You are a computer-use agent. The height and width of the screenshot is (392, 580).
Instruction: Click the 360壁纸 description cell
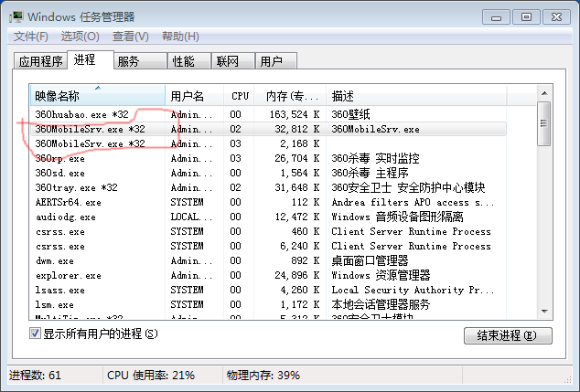pyautogui.click(x=350, y=114)
